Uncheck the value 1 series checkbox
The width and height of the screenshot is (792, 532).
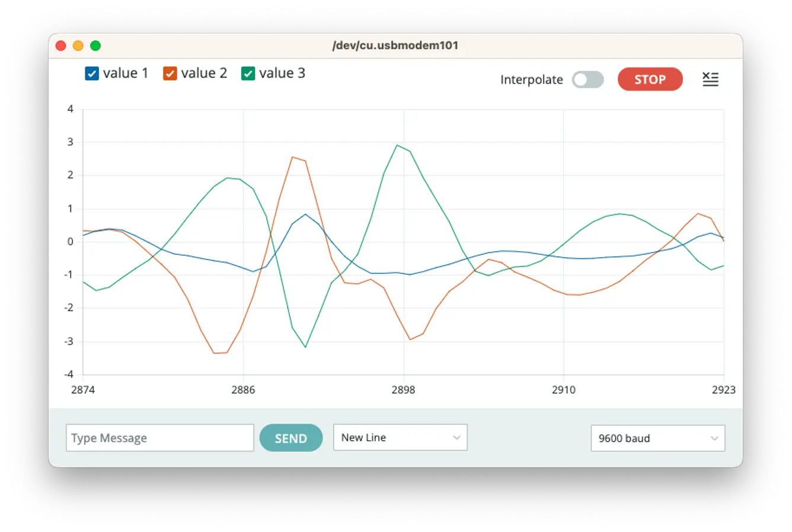(92, 73)
